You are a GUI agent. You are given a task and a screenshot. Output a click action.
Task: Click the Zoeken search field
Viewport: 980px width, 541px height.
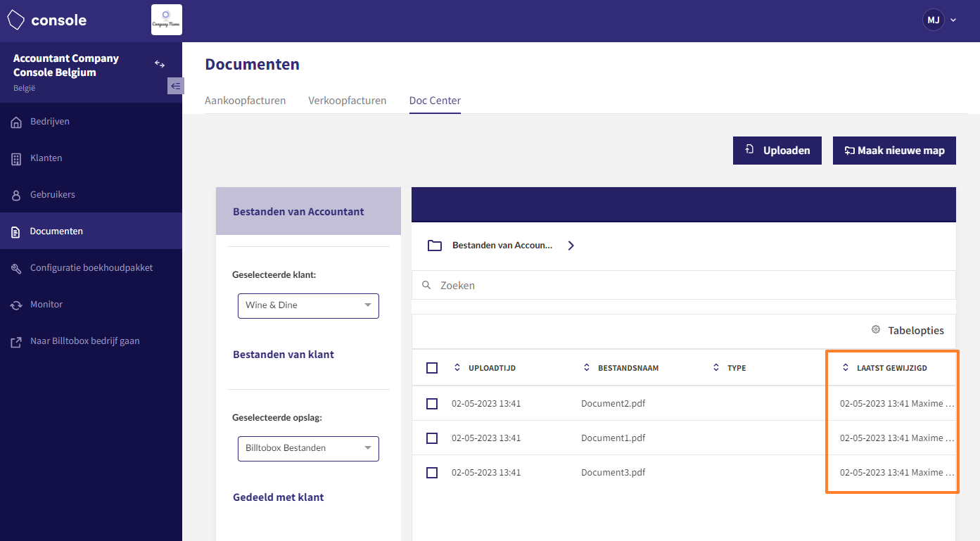pos(684,285)
